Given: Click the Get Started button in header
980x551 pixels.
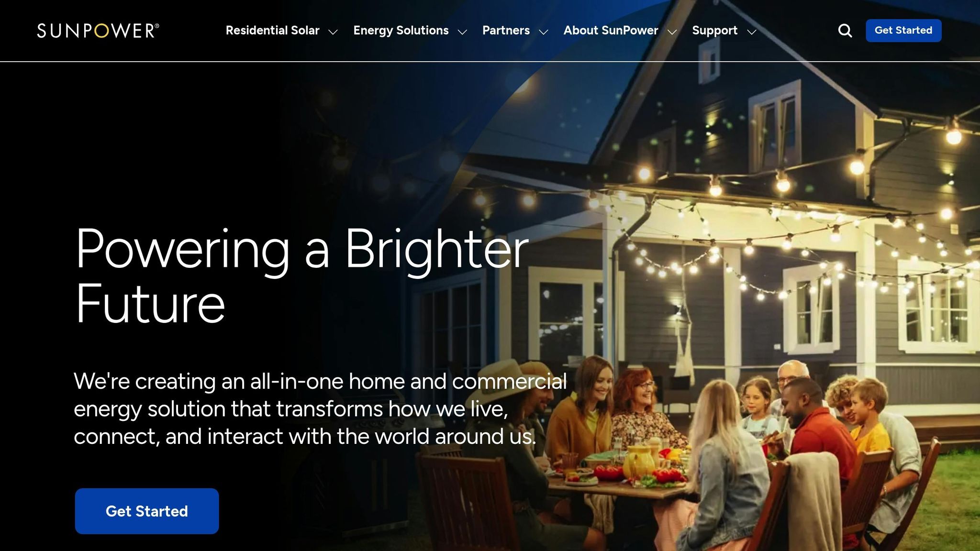Looking at the screenshot, I should 903,31.
